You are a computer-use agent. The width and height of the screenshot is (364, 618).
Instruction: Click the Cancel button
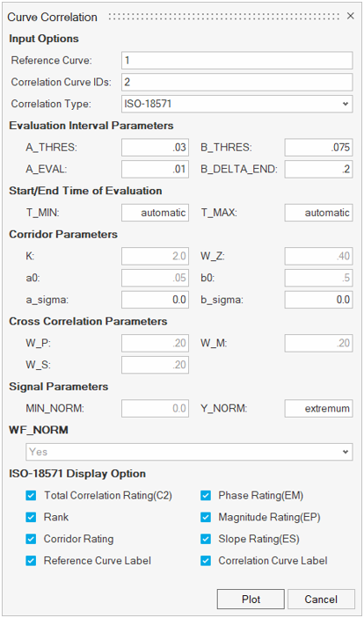[x=321, y=599]
